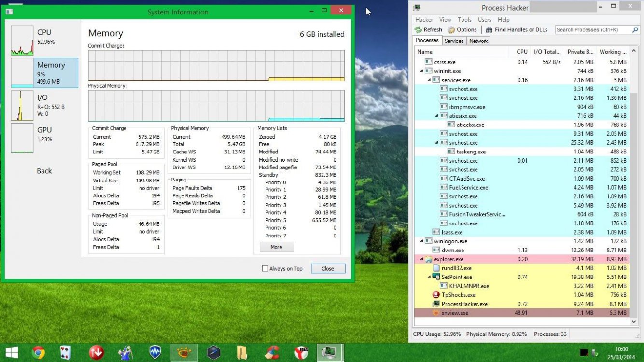Select the xnview.exe process icon

click(x=436, y=313)
